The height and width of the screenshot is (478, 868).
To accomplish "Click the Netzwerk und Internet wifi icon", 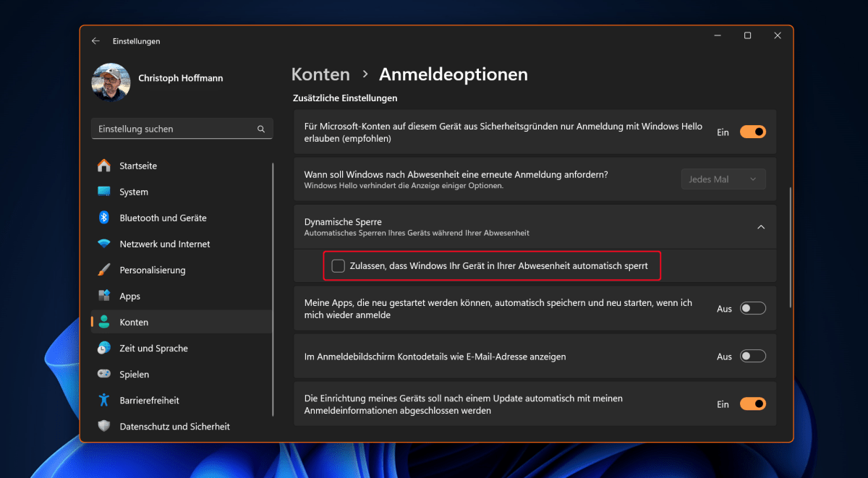I will coord(104,244).
